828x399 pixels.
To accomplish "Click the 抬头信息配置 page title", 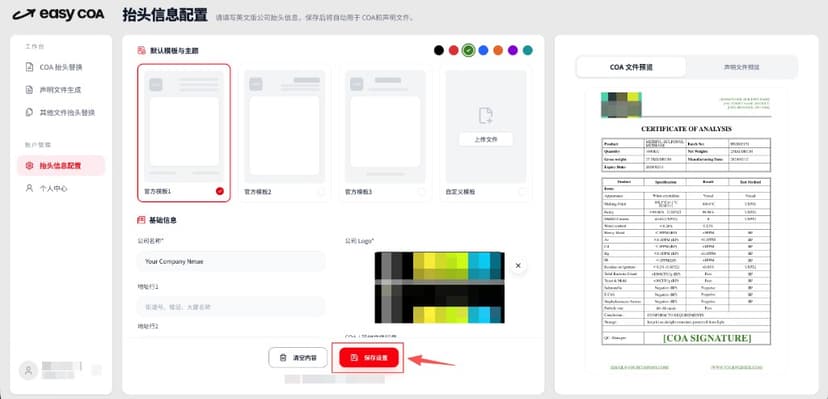I will (x=165, y=15).
